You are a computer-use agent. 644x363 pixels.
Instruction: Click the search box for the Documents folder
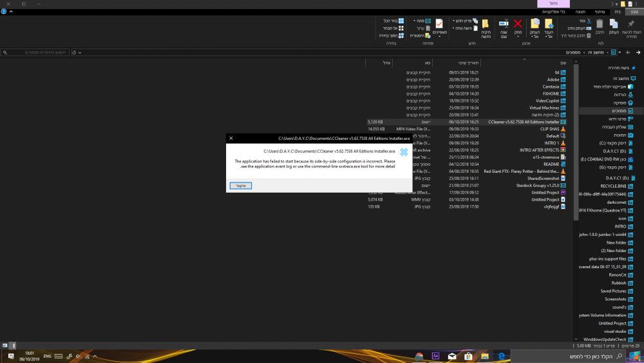[35, 53]
